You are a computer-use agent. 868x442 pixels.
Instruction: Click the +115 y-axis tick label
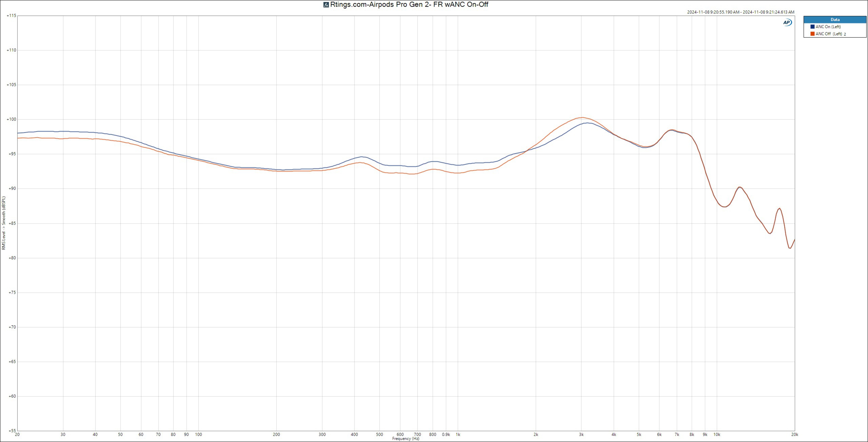pos(11,16)
